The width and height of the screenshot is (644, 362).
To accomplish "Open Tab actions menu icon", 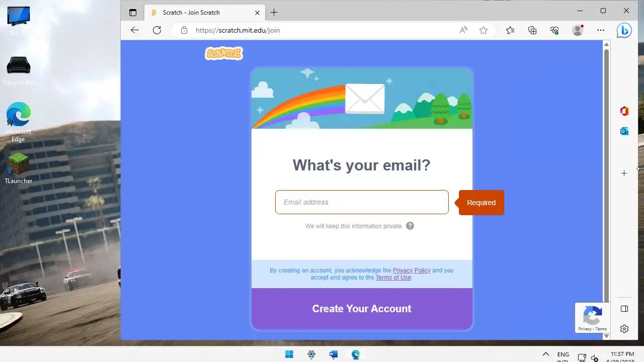I will [x=133, y=13].
